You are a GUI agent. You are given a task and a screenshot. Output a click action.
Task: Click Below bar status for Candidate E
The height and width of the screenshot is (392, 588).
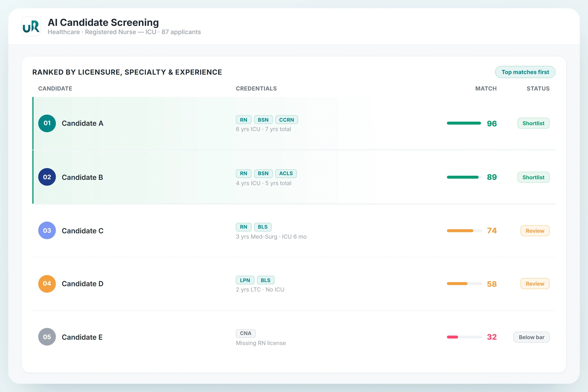coord(532,337)
